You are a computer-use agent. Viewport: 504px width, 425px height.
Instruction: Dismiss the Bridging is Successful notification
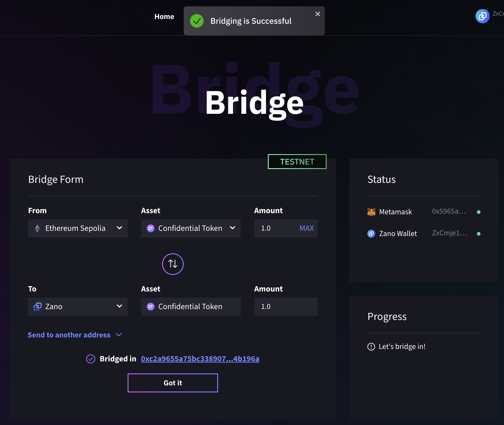pos(317,14)
